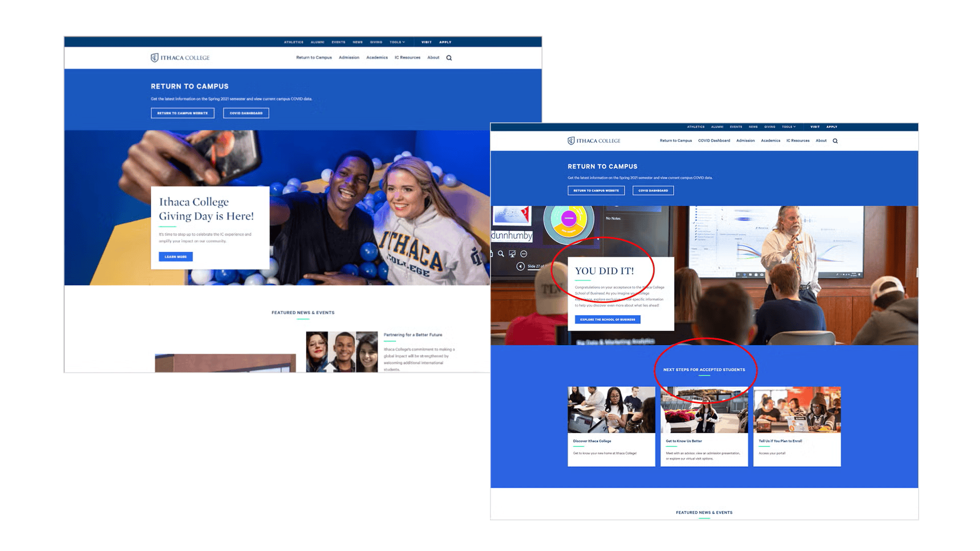Click Explore the School of Business button
The width and height of the screenshot is (980, 551).
[607, 320]
